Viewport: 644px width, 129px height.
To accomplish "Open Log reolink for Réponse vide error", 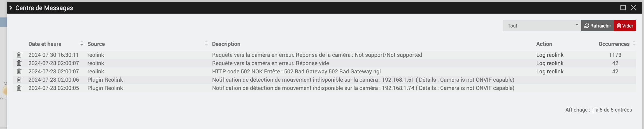I will 550,63.
